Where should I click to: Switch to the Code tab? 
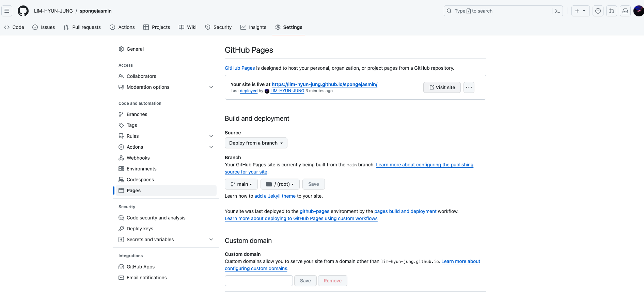[x=14, y=27]
